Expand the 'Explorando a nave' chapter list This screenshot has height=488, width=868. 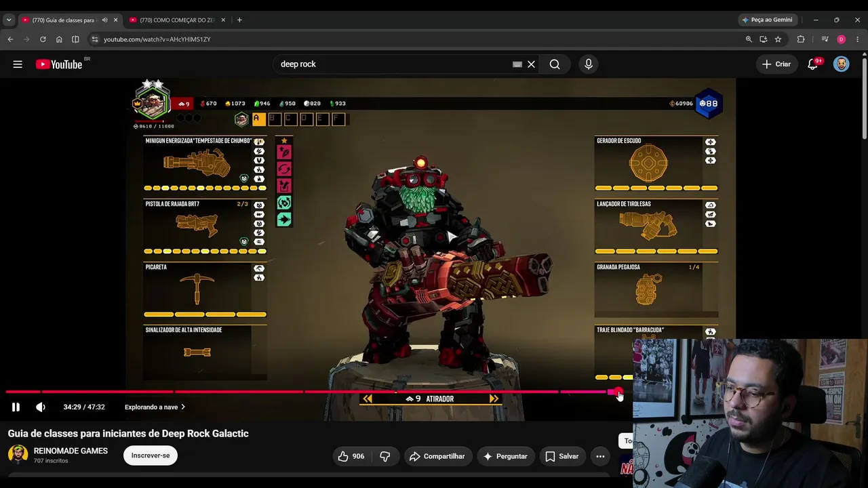coord(155,407)
